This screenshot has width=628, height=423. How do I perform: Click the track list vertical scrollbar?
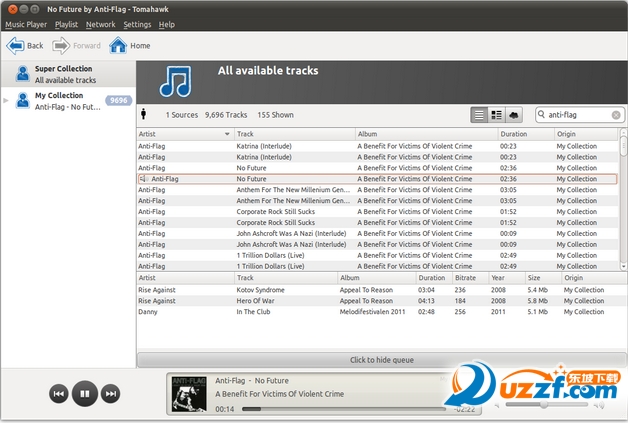[x=623, y=199]
